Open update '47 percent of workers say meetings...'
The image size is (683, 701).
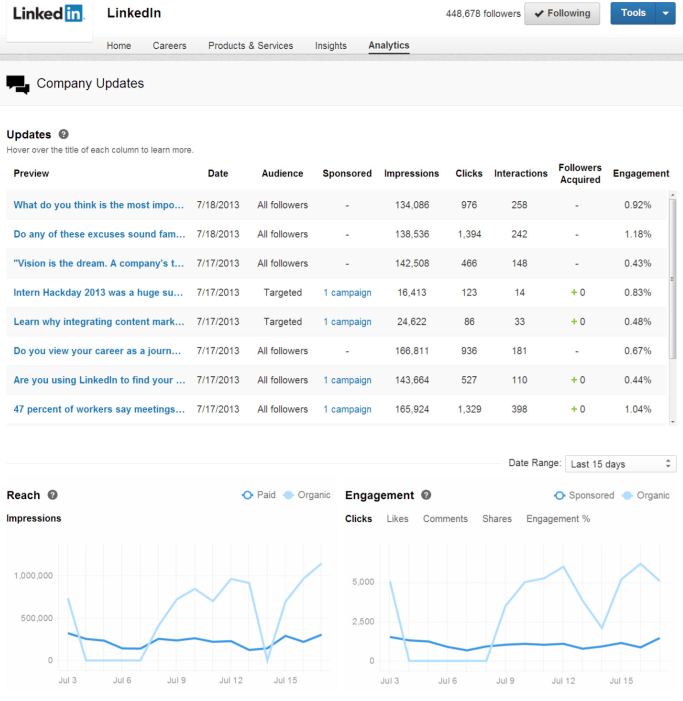point(99,409)
